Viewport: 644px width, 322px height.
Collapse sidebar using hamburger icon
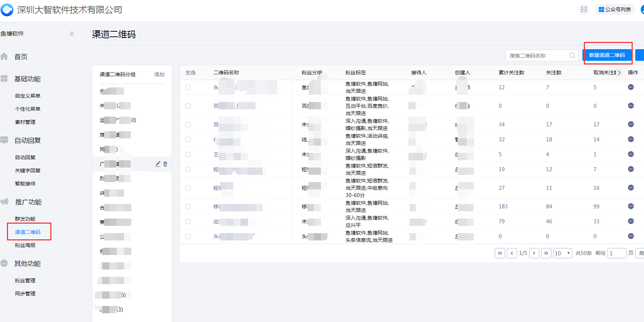point(72,34)
